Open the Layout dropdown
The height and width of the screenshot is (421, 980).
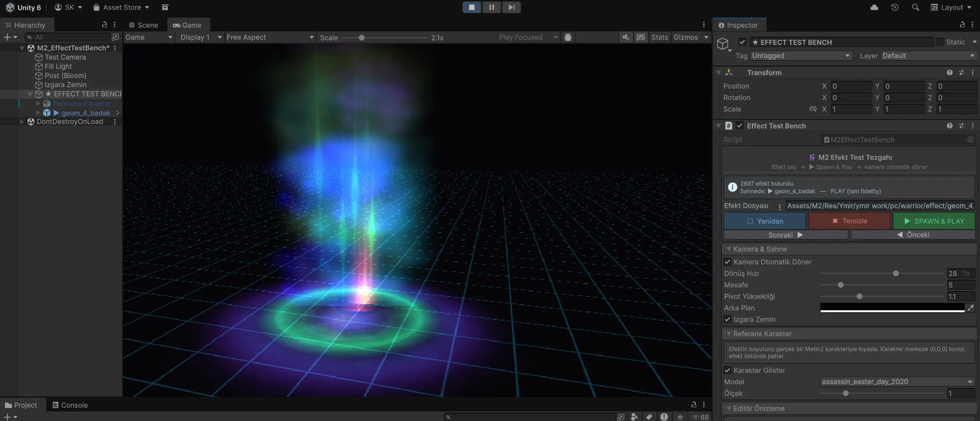click(951, 7)
